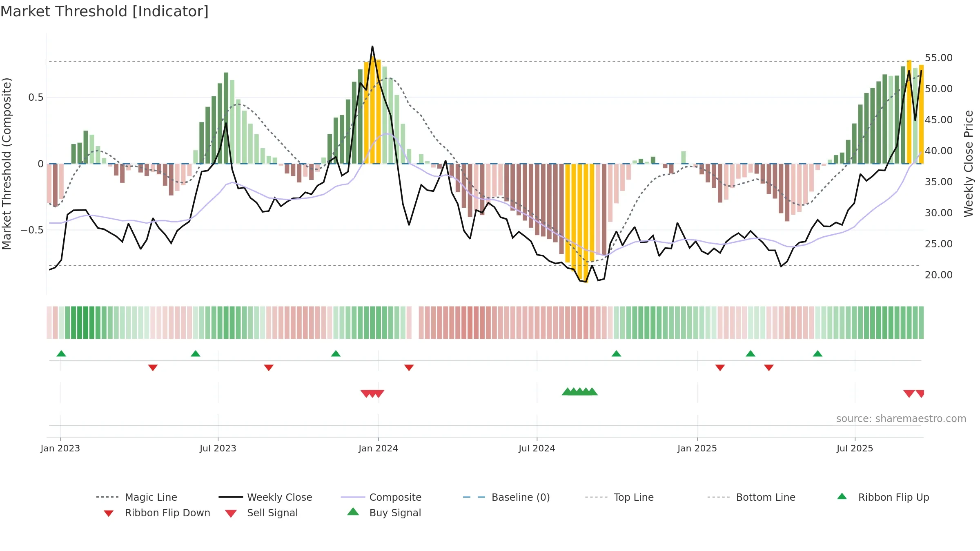Toggle the Baseline (0) legend entry
980x551 pixels.
coord(506,497)
